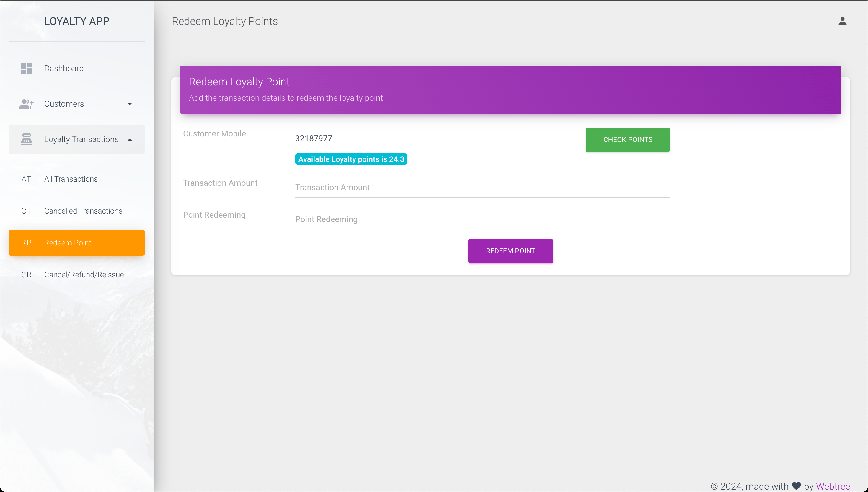Click the Customer Mobile input field
Screen dimensions: 868x492
click(438, 138)
